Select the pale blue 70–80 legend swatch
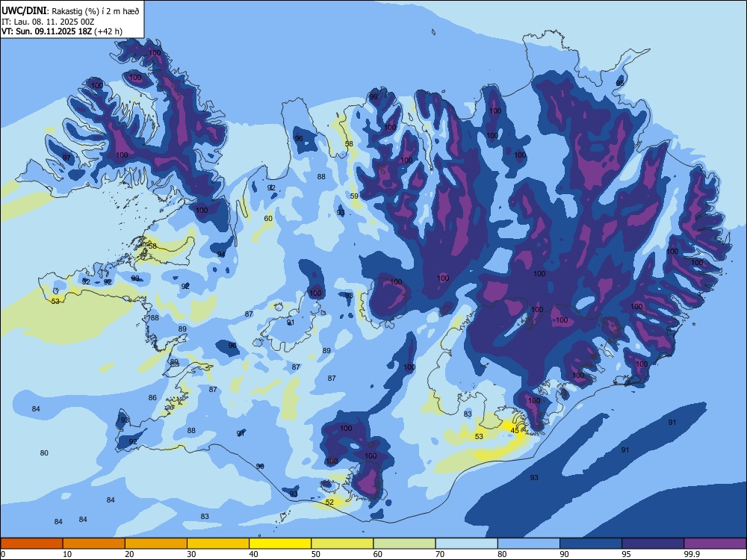 point(466,544)
